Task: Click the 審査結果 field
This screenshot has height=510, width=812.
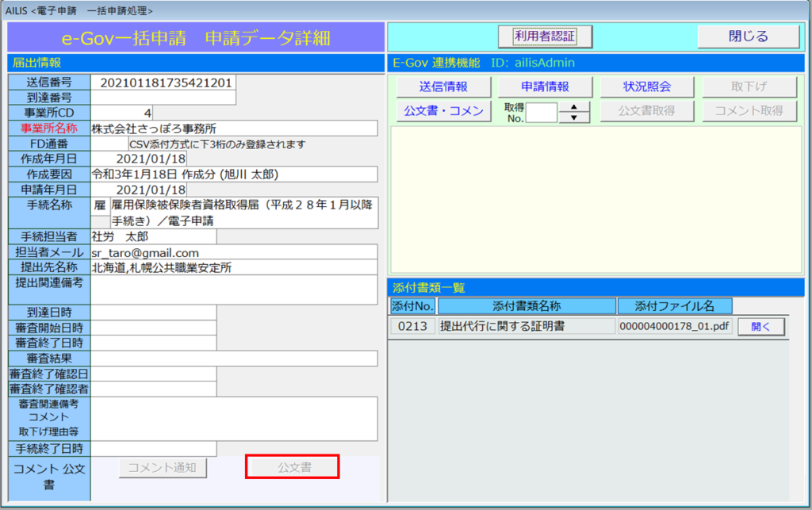Action: [x=234, y=359]
